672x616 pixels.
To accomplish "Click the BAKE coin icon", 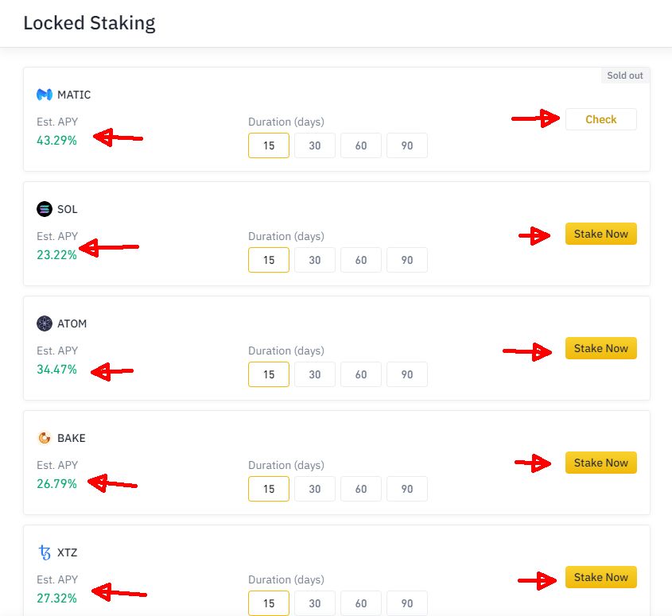I will (x=45, y=438).
